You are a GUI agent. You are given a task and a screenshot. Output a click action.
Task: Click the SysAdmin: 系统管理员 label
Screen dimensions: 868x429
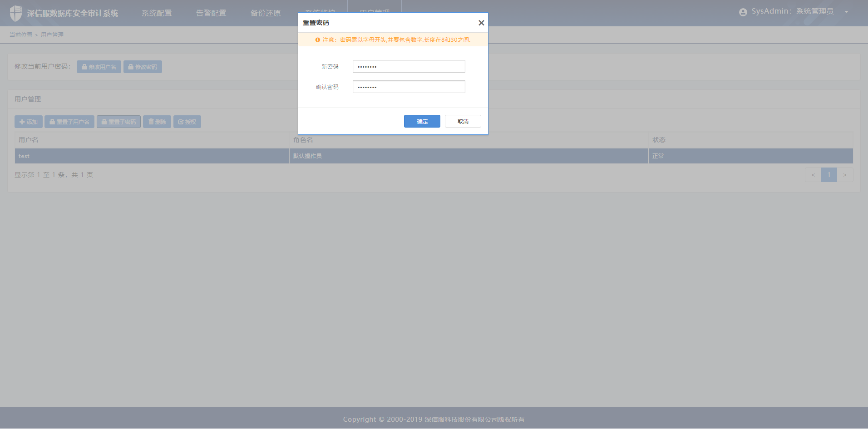pyautogui.click(x=792, y=11)
